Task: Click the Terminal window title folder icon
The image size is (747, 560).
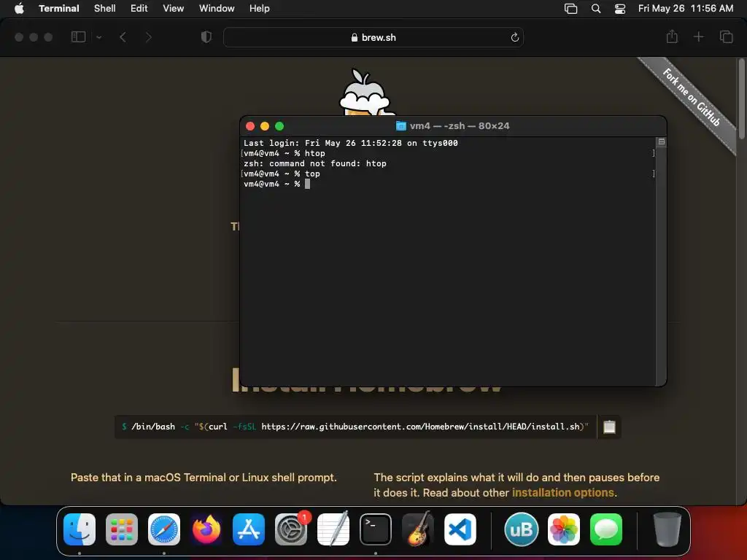Action: (x=400, y=125)
